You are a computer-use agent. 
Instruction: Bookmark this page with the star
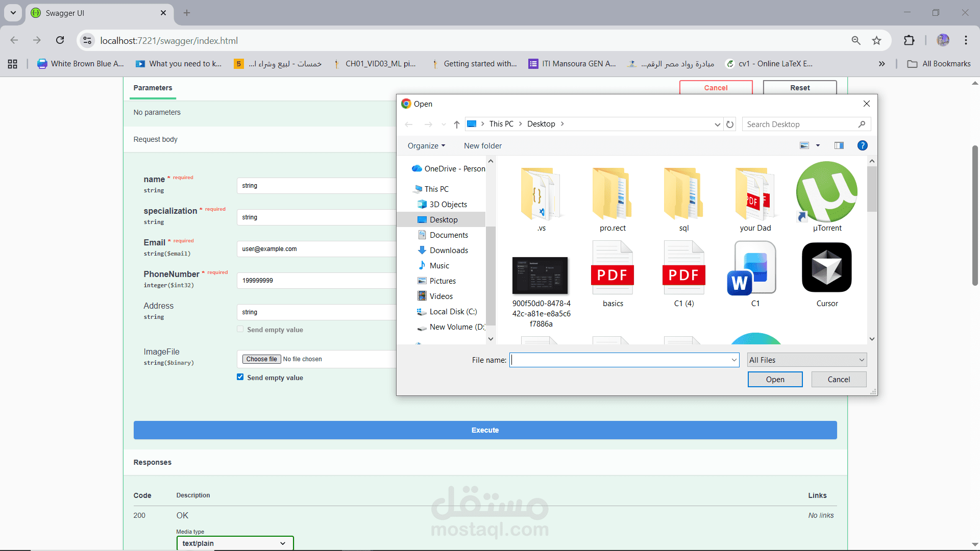click(877, 40)
